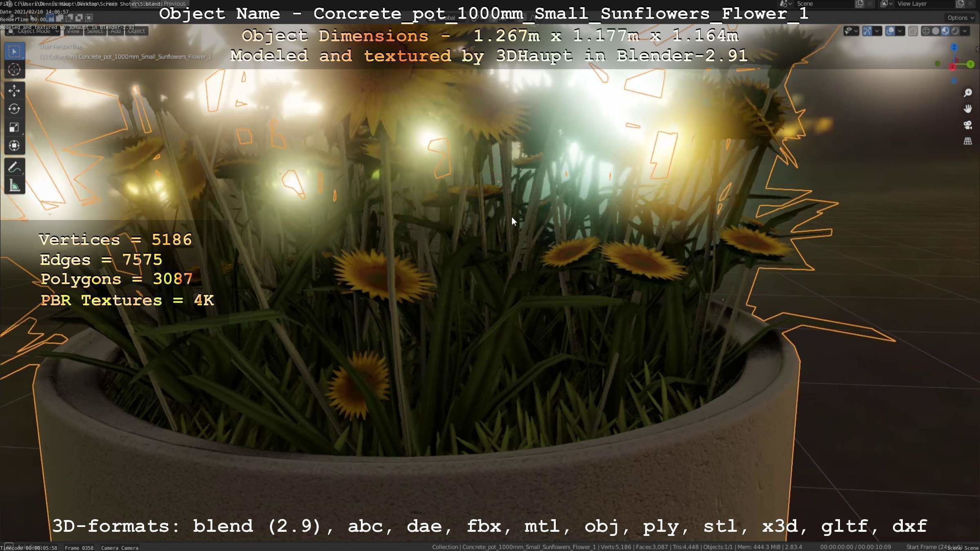Click the pan hand navigation icon
980x551 pixels.
(968, 109)
